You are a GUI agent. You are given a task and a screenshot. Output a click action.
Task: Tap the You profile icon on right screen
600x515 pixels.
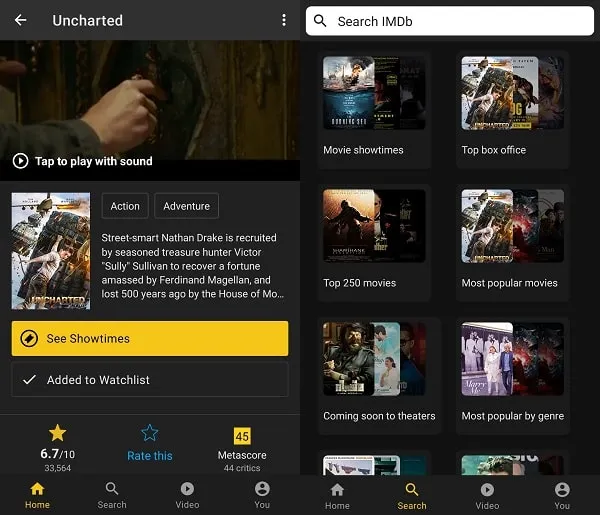pos(562,489)
